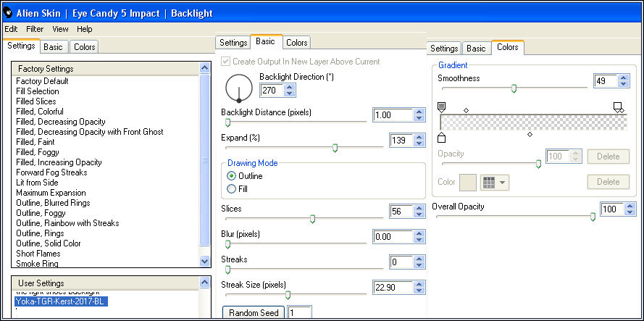The height and width of the screenshot is (321, 644).
Task: Click the Smoothness slider handle
Action: [x=514, y=89]
